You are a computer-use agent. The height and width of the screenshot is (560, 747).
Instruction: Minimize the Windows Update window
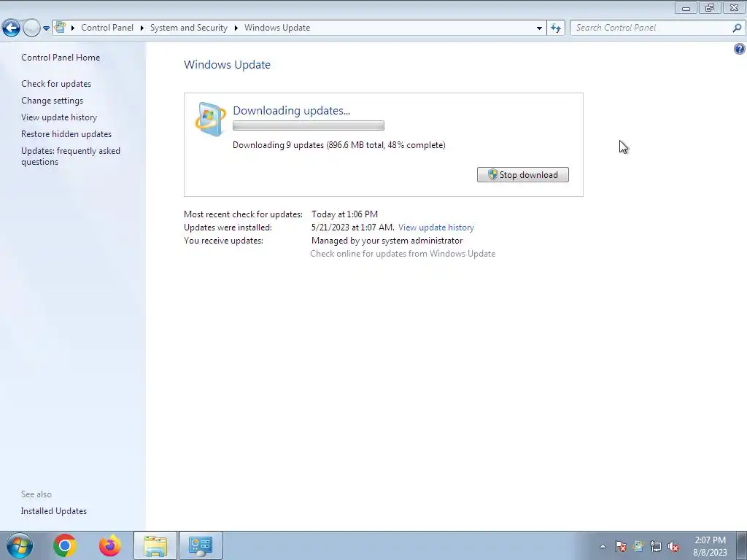pyautogui.click(x=686, y=7)
